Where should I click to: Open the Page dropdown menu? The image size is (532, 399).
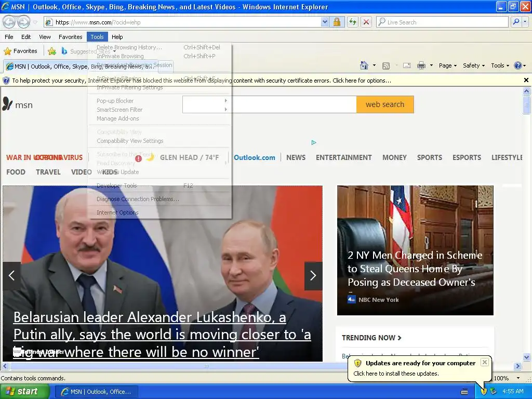coord(447,65)
